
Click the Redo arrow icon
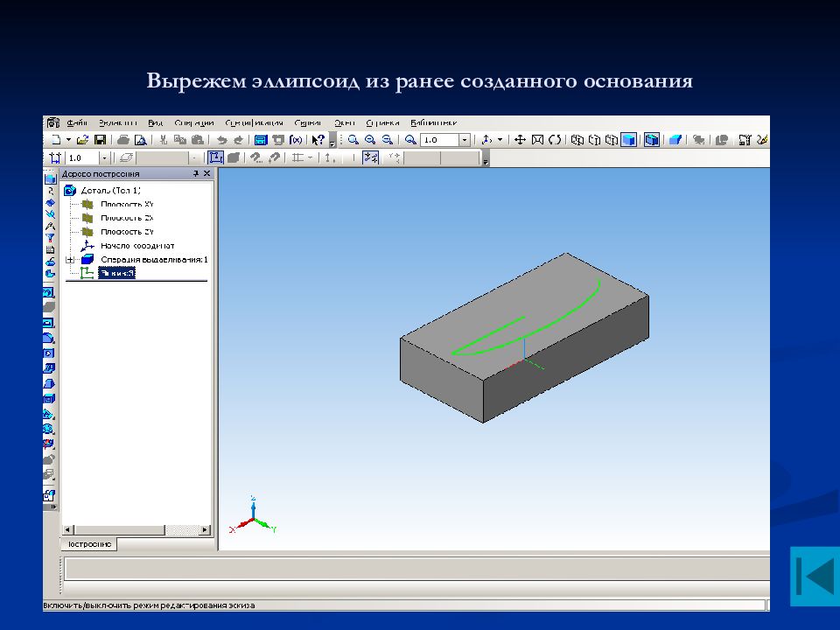238,140
